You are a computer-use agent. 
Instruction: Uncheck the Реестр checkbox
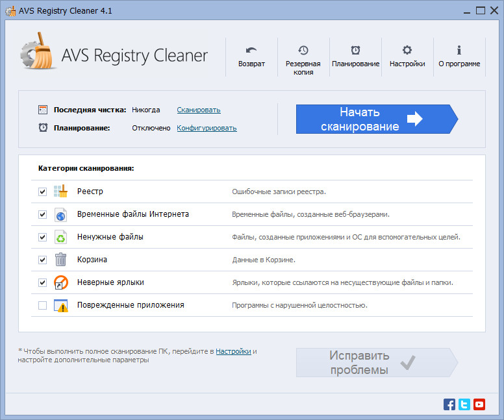coord(43,192)
